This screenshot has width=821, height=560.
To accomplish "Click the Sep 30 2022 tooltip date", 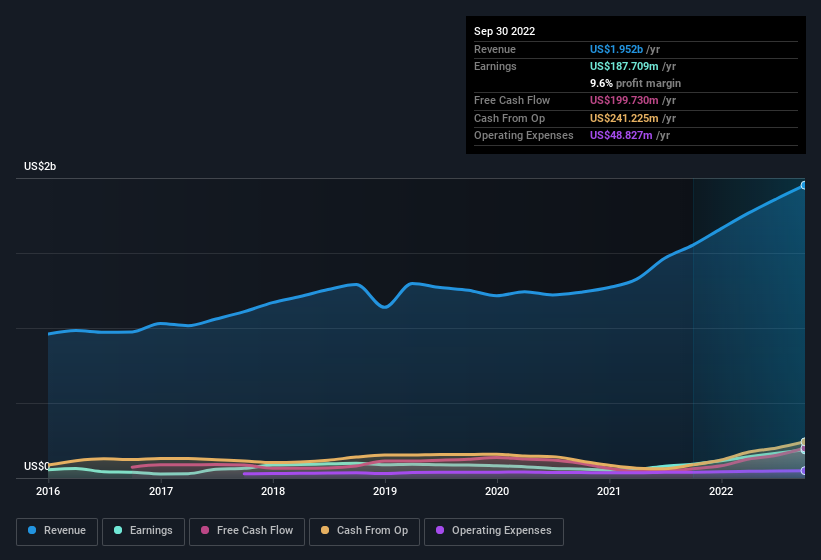I will click(x=504, y=31).
